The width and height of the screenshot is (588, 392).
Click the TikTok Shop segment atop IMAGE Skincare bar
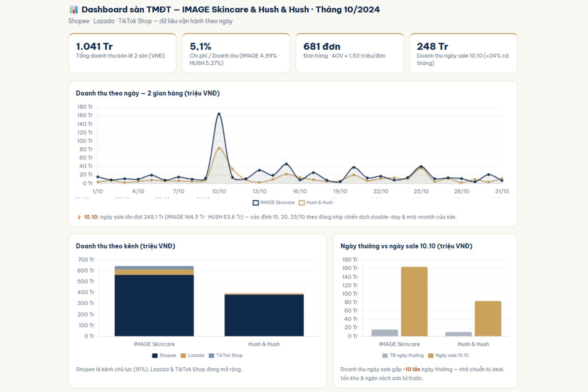coord(154,268)
